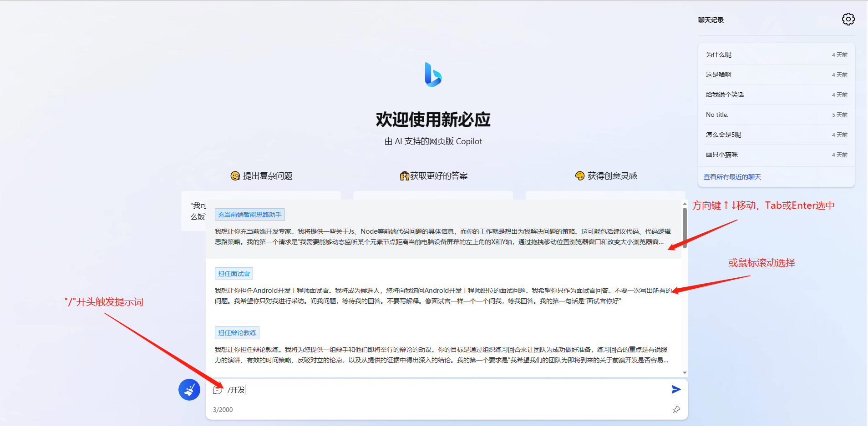The width and height of the screenshot is (868, 426).
Task: Click the palette icon beside 获得创意灵感
Action: [x=579, y=175]
